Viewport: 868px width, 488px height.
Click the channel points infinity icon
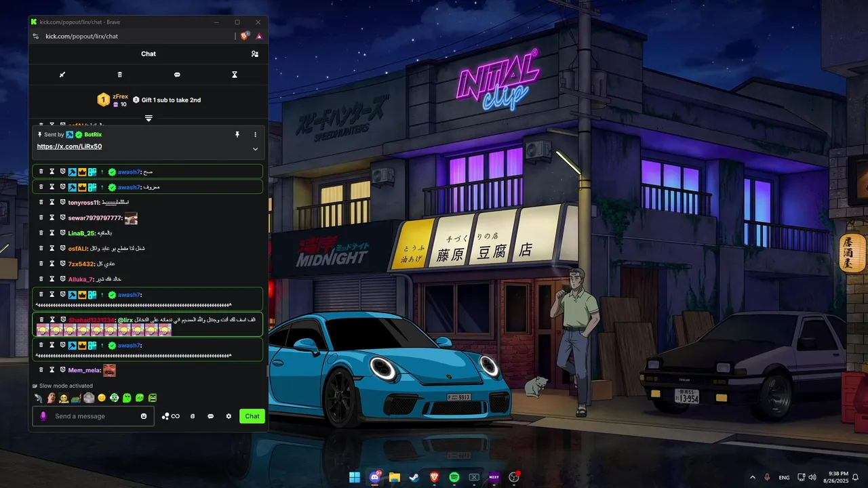(170, 416)
